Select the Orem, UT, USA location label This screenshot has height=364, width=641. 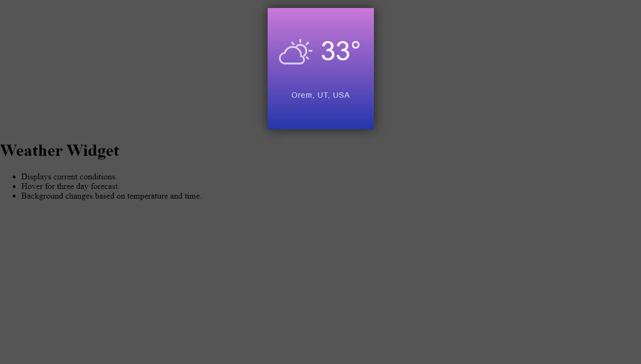pyautogui.click(x=320, y=95)
